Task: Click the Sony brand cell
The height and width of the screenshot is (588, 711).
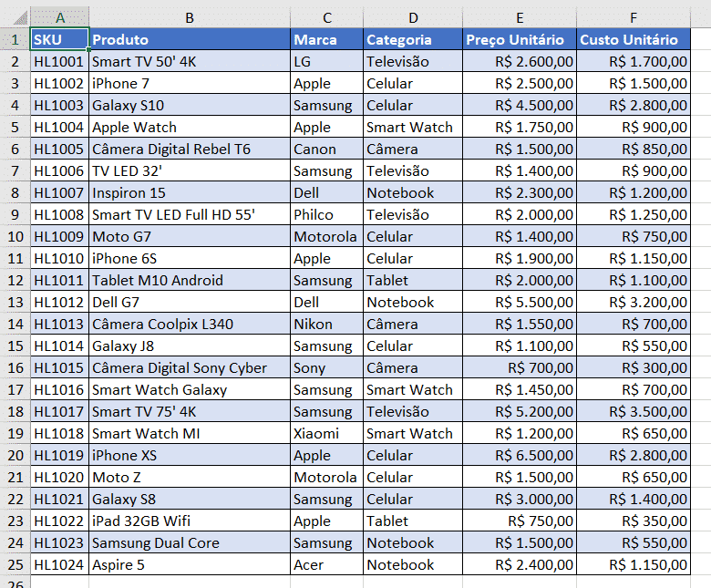Action: tap(327, 367)
